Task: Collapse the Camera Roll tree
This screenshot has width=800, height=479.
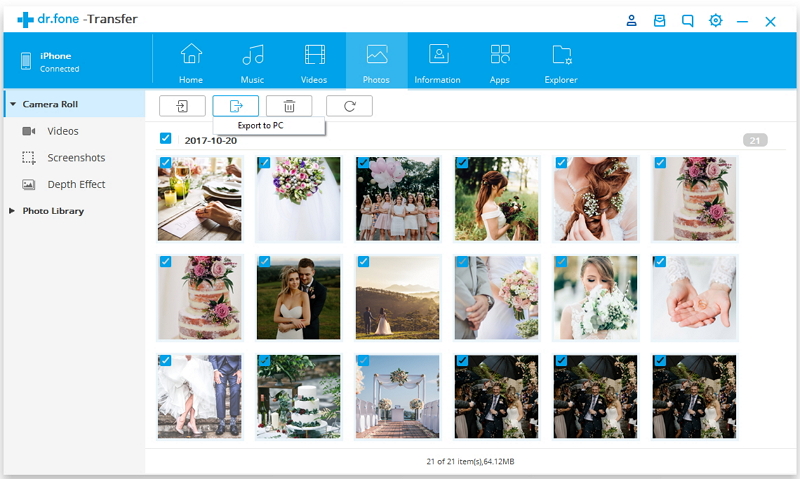Action: (11, 104)
